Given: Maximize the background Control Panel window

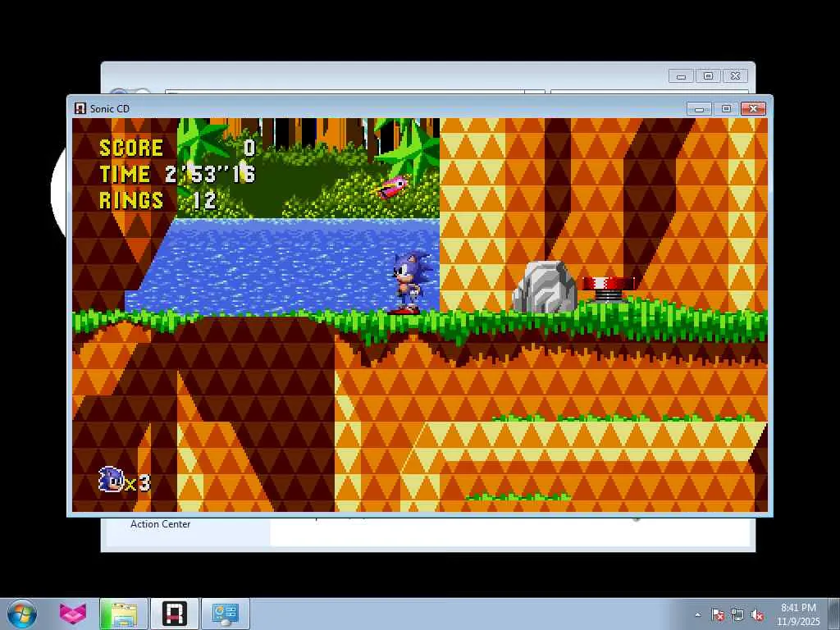Looking at the screenshot, I should pyautogui.click(x=708, y=76).
